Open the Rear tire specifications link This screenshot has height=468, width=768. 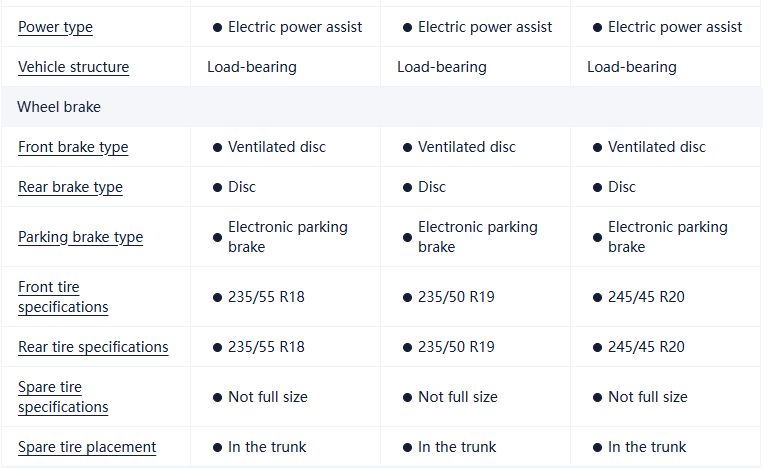[93, 347]
